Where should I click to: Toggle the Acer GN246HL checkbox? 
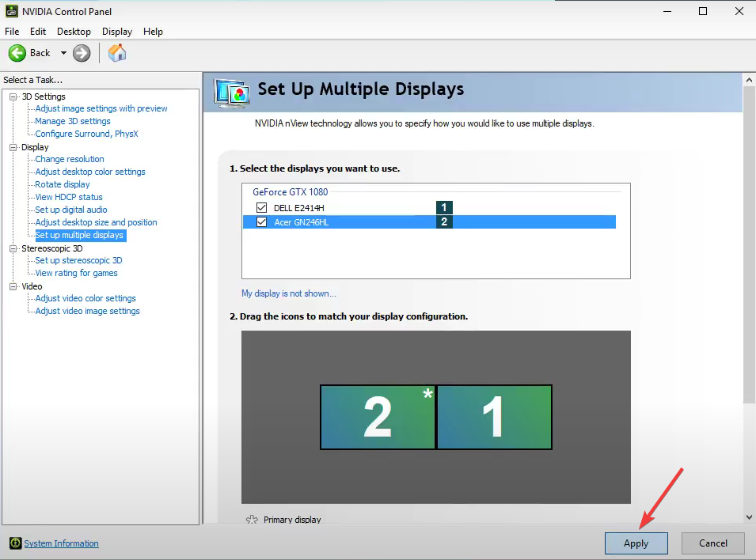pos(261,221)
